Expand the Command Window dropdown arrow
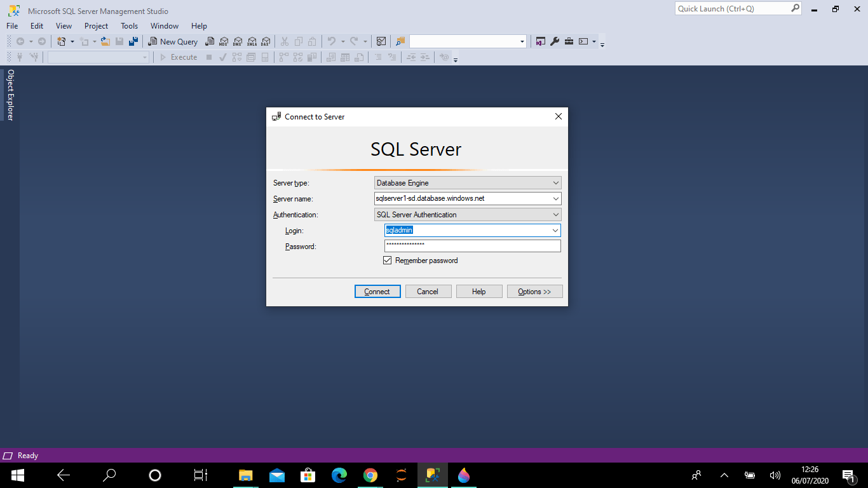The image size is (868, 488). (x=594, y=41)
